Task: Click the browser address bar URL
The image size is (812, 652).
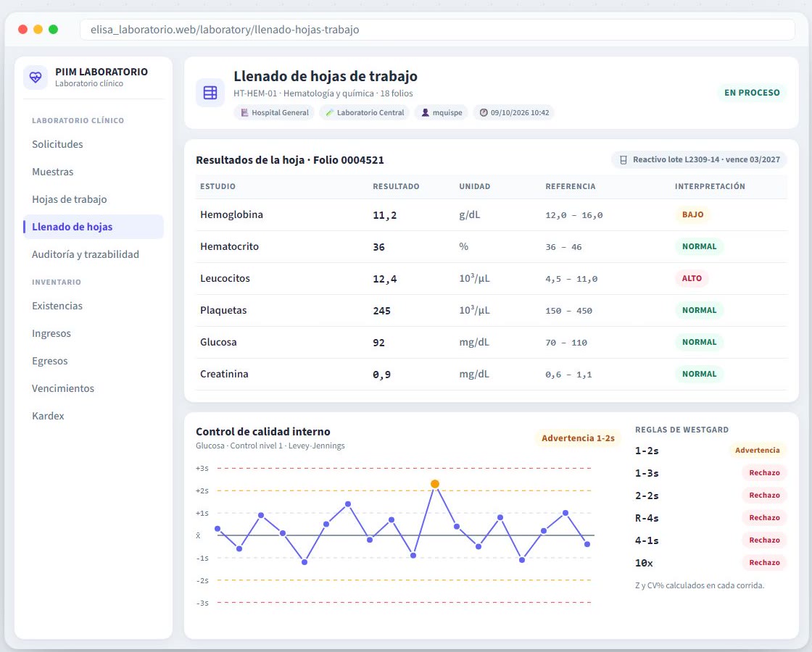Action: pos(225,30)
